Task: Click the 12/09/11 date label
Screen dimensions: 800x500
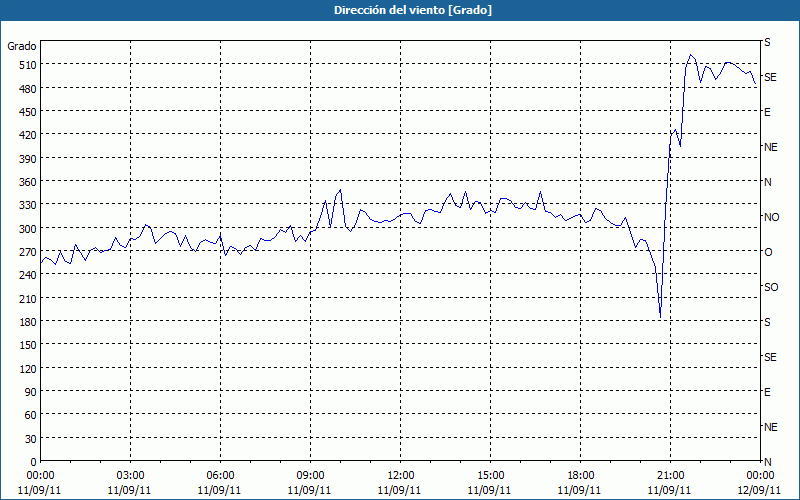Action: tap(760, 490)
